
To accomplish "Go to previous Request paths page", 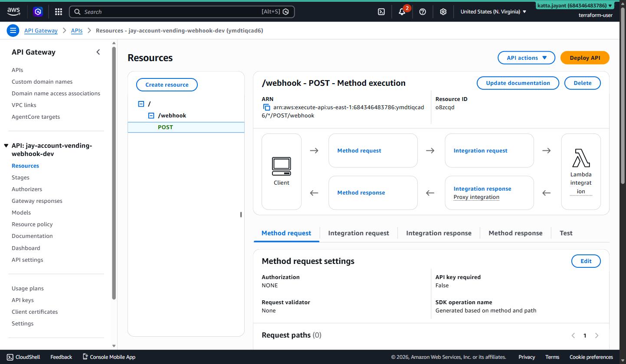I will [x=573, y=335].
